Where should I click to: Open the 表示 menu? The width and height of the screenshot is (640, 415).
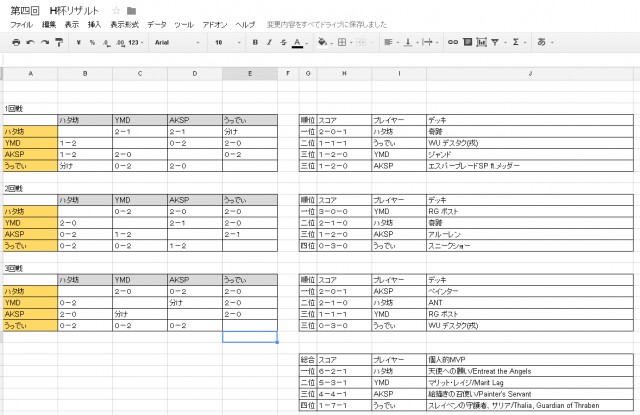[72, 25]
